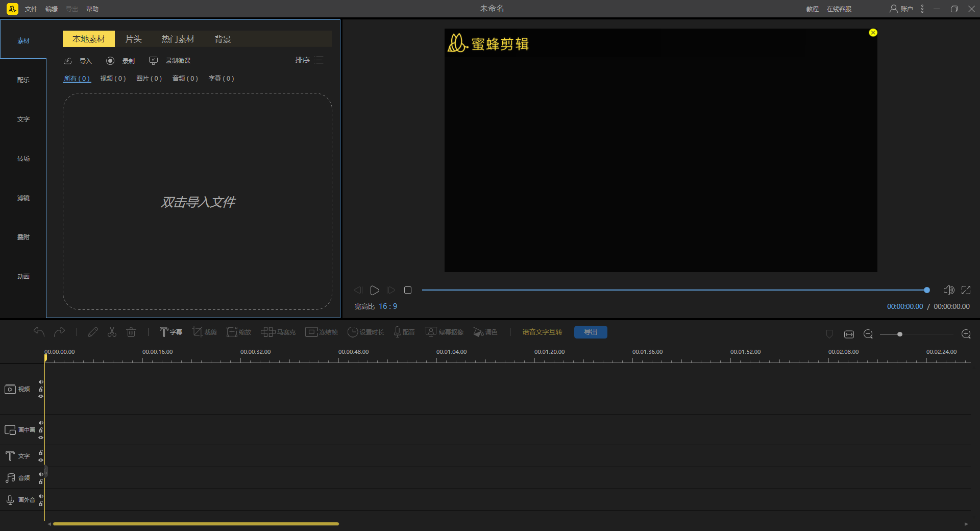
Task: Click the play button under the preview
Action: tap(375, 291)
